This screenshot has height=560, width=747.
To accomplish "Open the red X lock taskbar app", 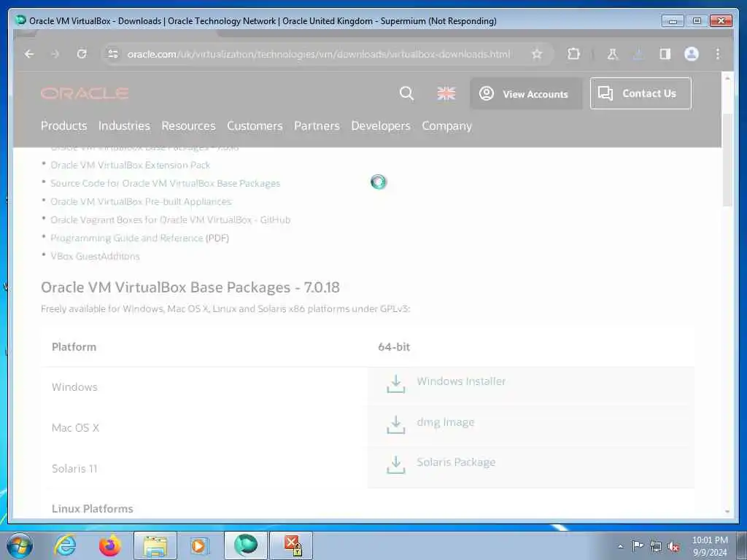I will point(291,545).
